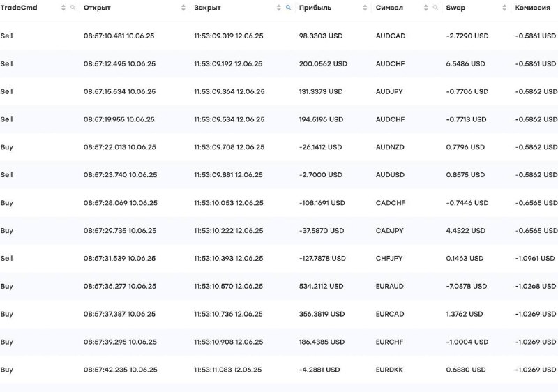This screenshot has height=392, width=558.
Task: Click Sell command in AUDUSD row
Action: pos(6,175)
